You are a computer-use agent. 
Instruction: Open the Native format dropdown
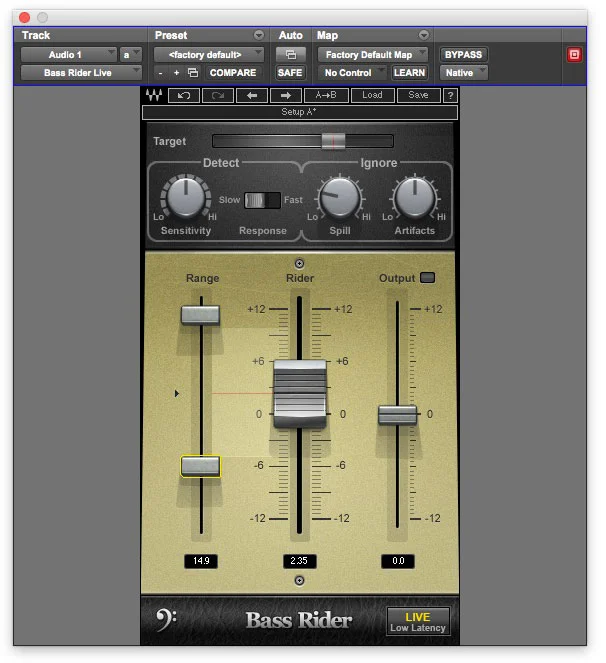pos(463,73)
